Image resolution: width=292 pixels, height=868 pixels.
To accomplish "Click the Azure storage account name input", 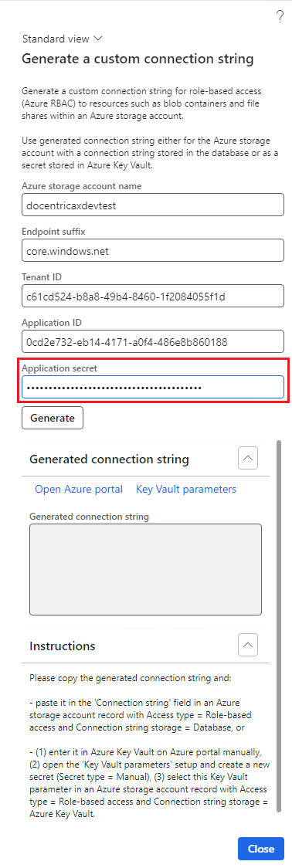I will (x=153, y=205).
